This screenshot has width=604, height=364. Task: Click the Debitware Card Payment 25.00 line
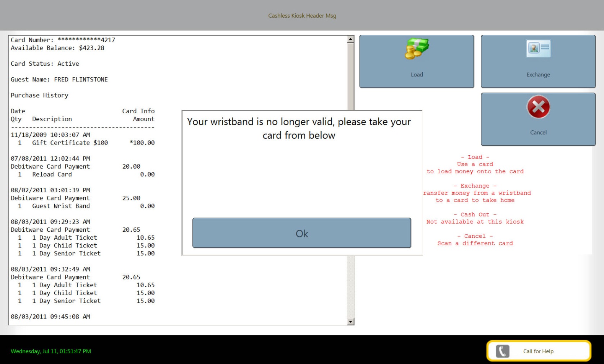(x=76, y=198)
